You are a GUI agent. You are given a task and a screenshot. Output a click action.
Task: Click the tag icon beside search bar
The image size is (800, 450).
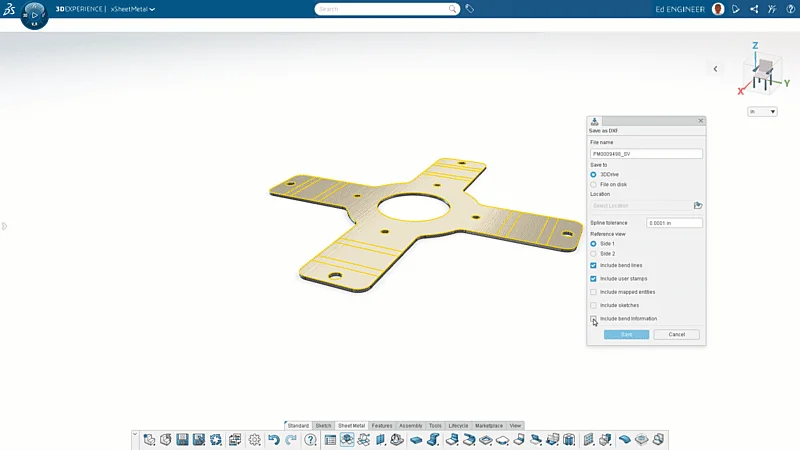click(x=470, y=9)
